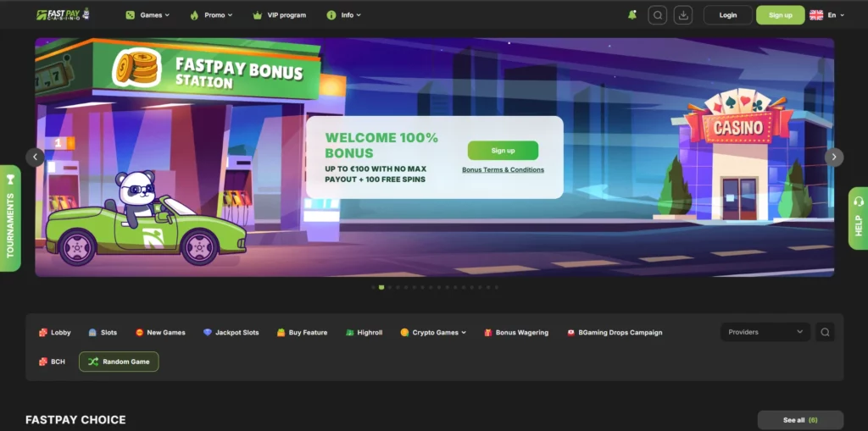Expand the Info menu
The height and width of the screenshot is (431, 868).
(x=344, y=15)
